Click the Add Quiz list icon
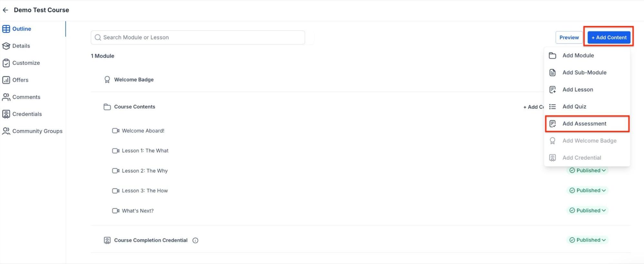This screenshot has height=264, width=644. (x=553, y=107)
